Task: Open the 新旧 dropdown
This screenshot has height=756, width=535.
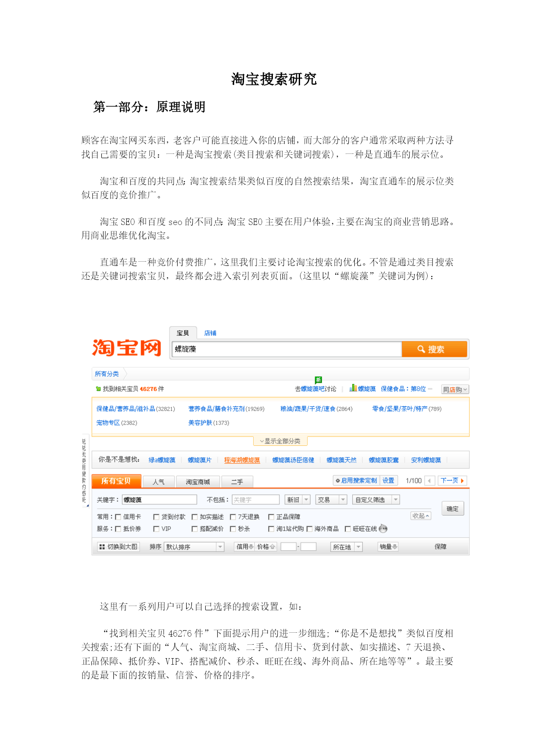Action: (297, 500)
